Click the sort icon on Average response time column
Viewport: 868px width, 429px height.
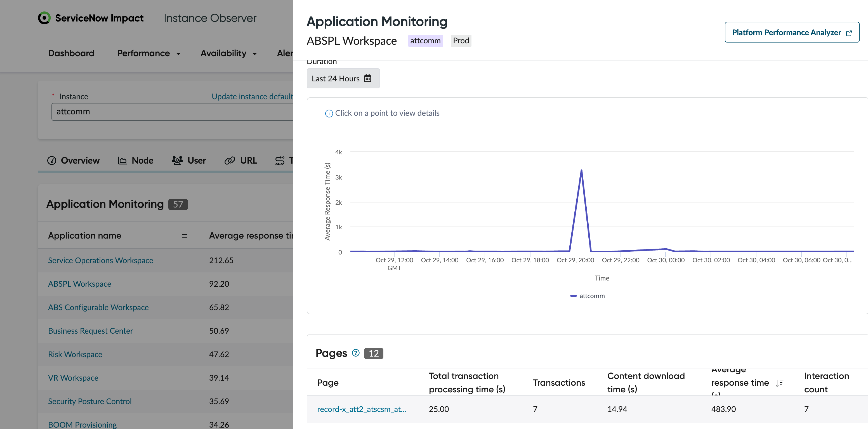pyautogui.click(x=779, y=383)
